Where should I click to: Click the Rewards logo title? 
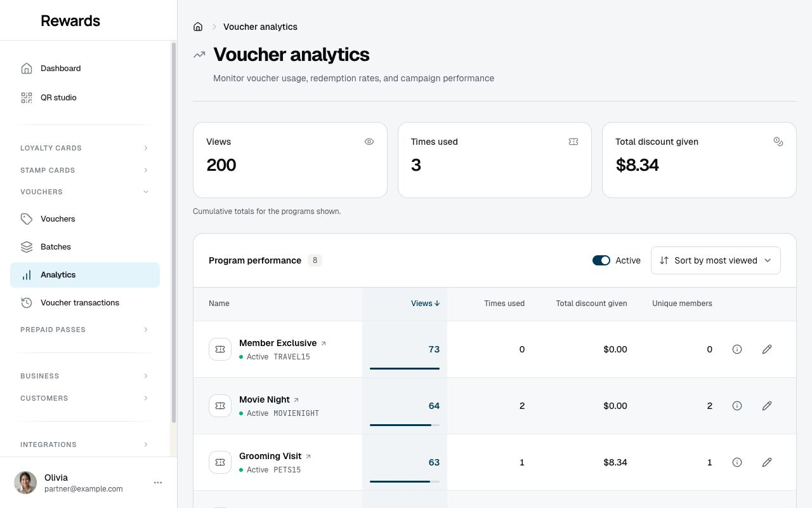pyautogui.click(x=70, y=20)
